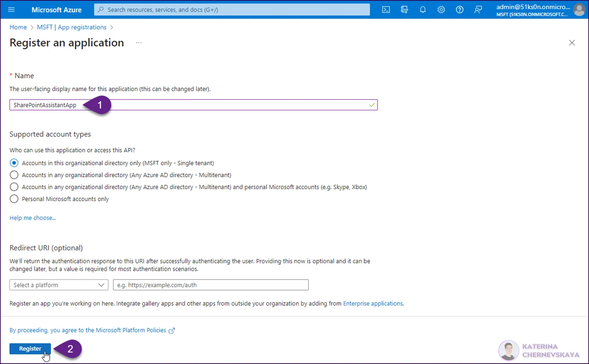The image size is (589, 364).
Task: Click the external link icon beside Platform Policies
Action: [172, 331]
